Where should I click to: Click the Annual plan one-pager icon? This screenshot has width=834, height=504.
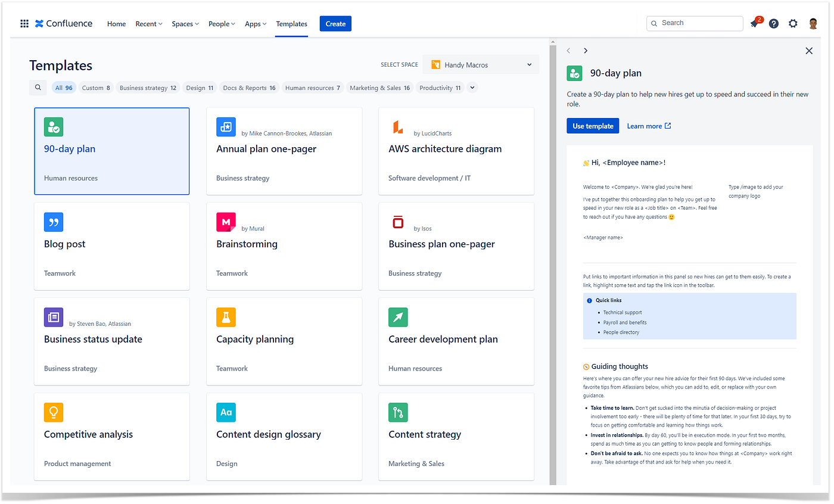(226, 127)
